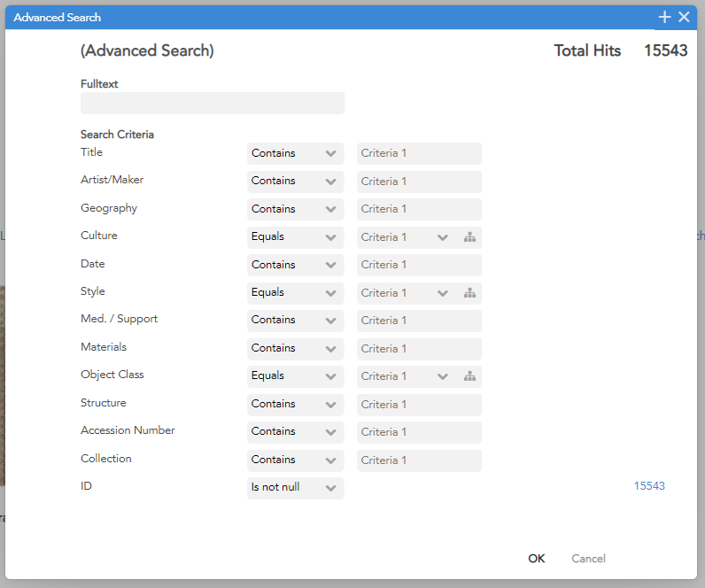Image resolution: width=705 pixels, height=588 pixels.
Task: Focus the Geography Criteria 1 field
Action: [419, 209]
